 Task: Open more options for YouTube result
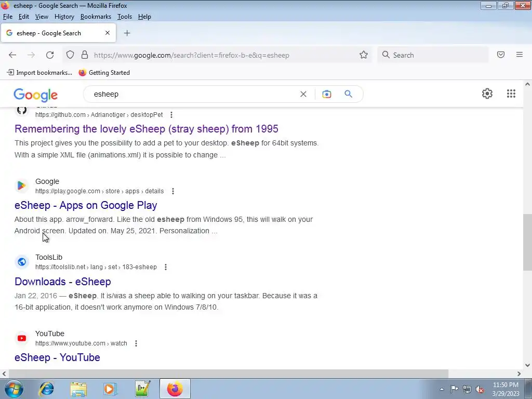pos(136,343)
